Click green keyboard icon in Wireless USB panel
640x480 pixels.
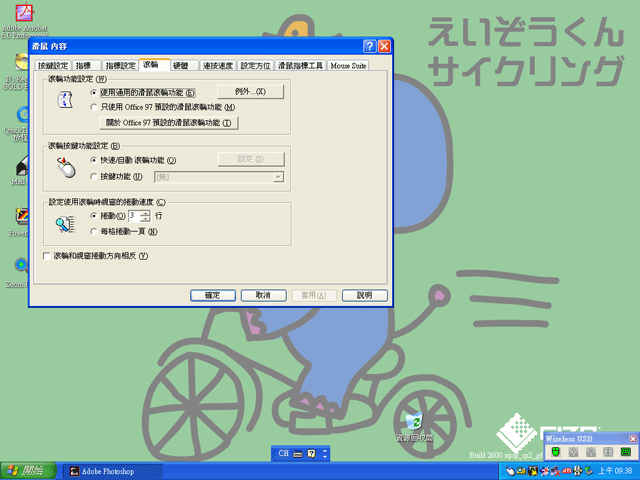click(x=625, y=451)
